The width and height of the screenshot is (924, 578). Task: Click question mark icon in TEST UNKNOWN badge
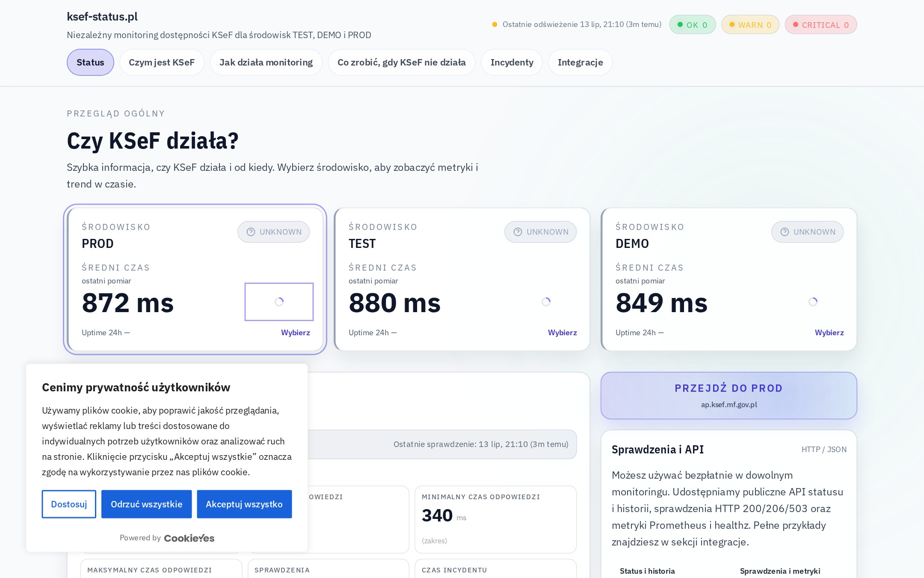tap(518, 232)
